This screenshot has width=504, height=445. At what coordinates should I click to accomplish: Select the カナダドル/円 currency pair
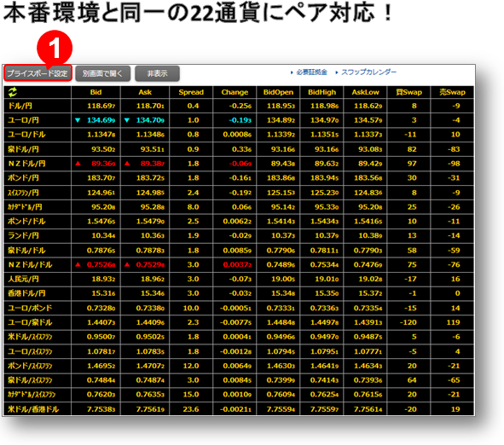(x=25, y=207)
